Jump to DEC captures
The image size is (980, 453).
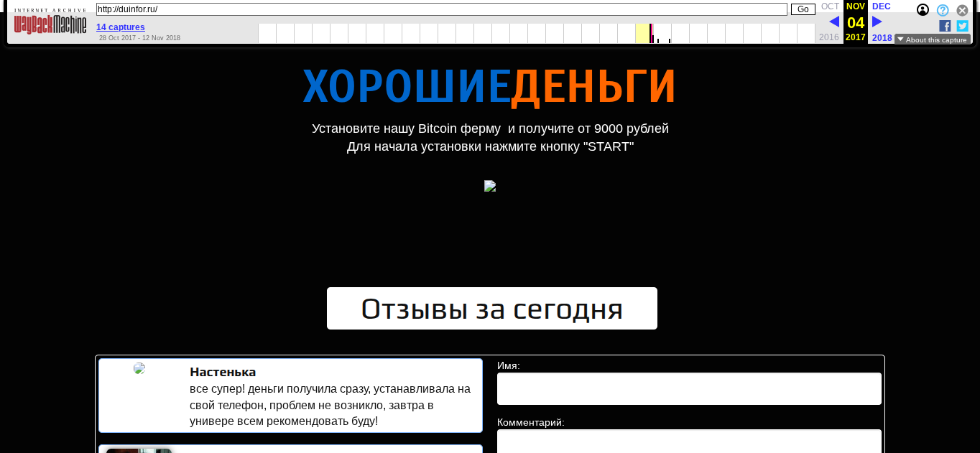click(881, 6)
